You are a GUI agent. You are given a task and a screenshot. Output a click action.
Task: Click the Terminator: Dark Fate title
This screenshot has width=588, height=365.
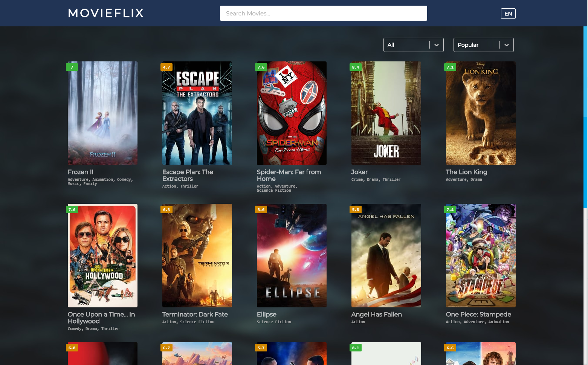click(195, 315)
